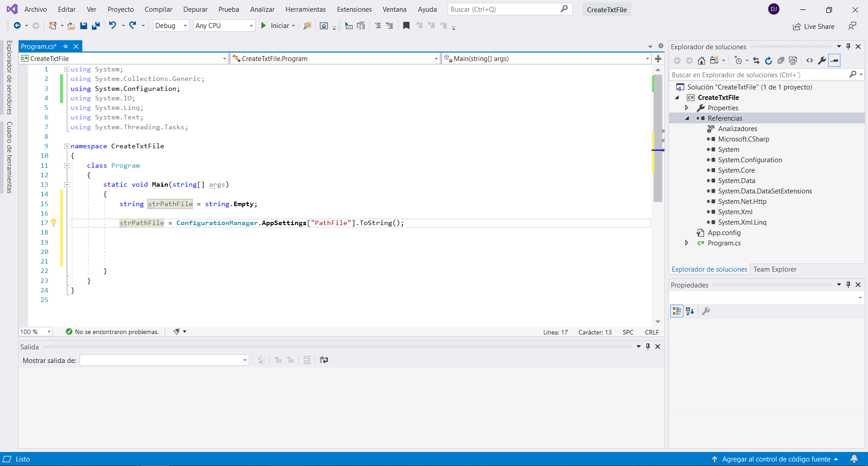Collapse the namespace CreateTxtFile code block

[x=67, y=146]
